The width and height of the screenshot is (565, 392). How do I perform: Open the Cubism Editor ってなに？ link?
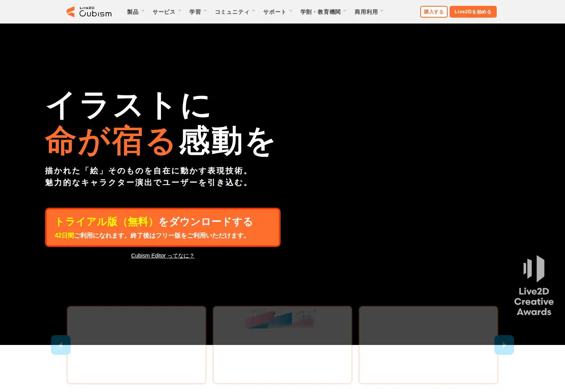[163, 256]
